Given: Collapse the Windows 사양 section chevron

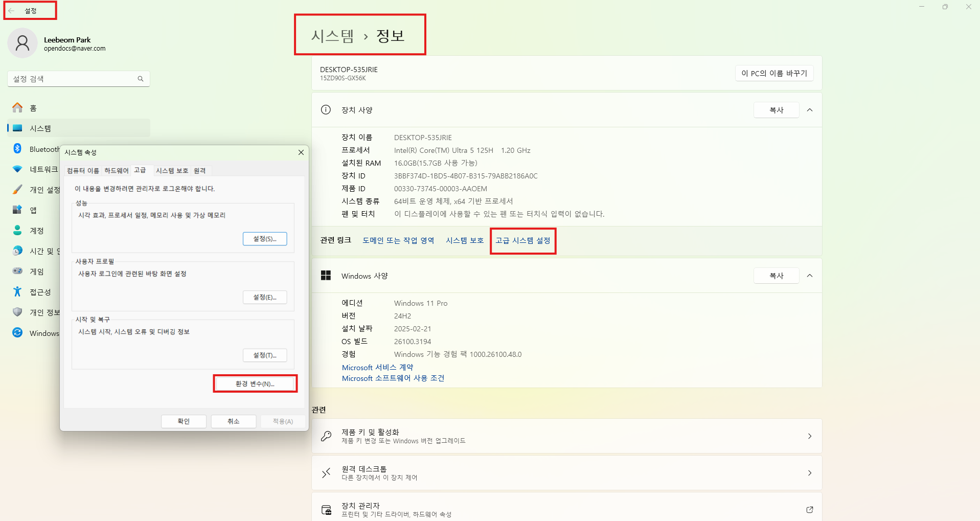Looking at the screenshot, I should click(x=810, y=276).
